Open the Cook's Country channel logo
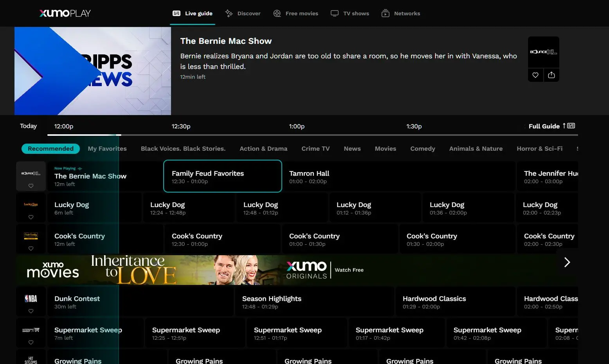The height and width of the screenshot is (364, 609). (x=31, y=236)
